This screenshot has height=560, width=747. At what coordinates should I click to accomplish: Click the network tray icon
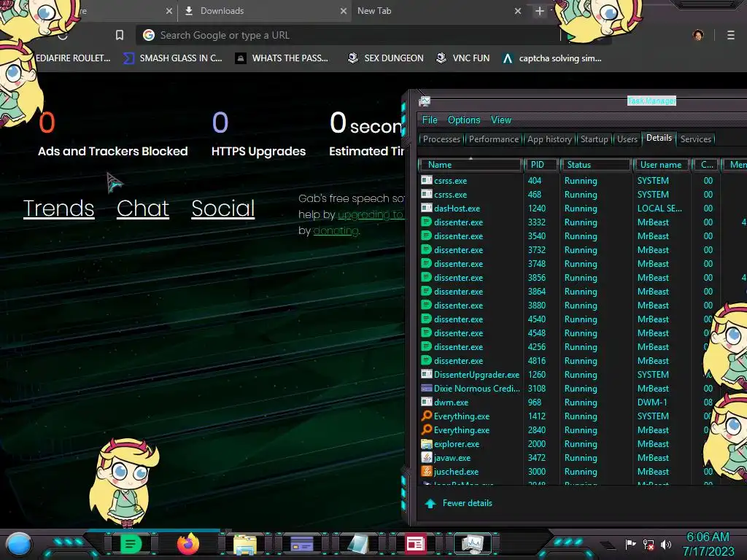[x=649, y=544]
